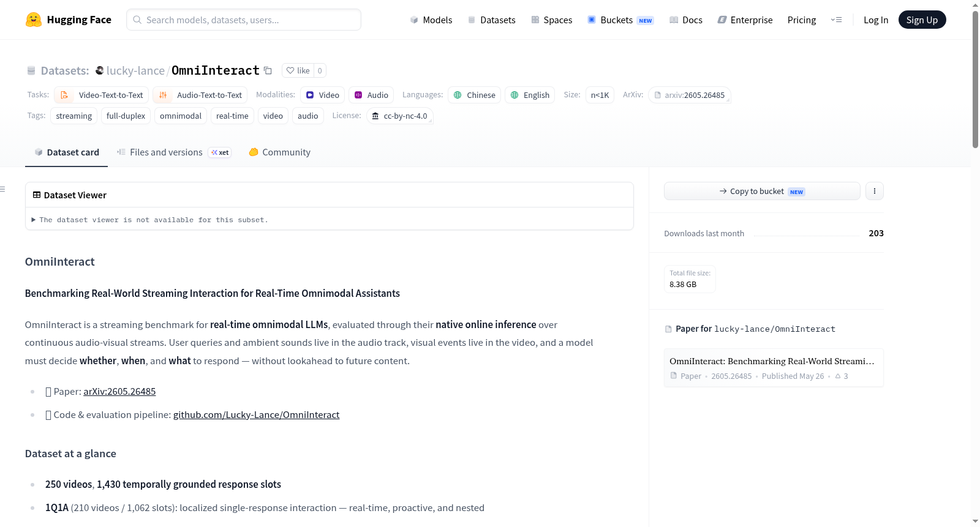Open the OmniInteract paper card
This screenshot has width=980, height=527.
click(x=773, y=367)
